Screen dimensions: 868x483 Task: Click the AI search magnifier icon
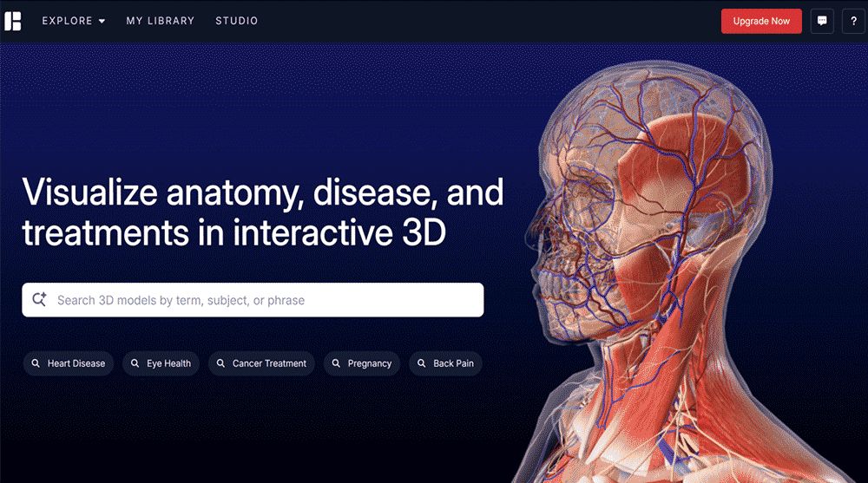39,300
